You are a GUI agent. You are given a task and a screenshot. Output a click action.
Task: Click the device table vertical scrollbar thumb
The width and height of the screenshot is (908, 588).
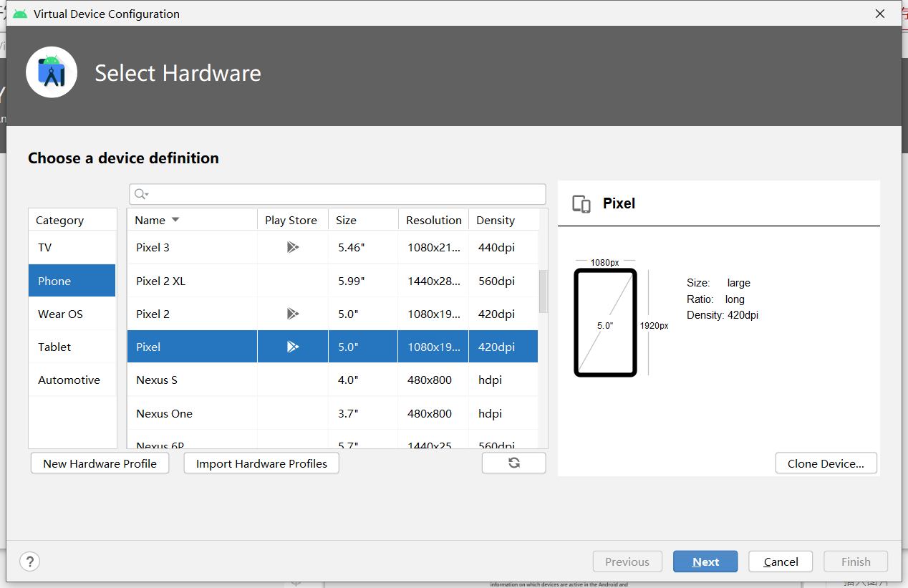tap(543, 291)
